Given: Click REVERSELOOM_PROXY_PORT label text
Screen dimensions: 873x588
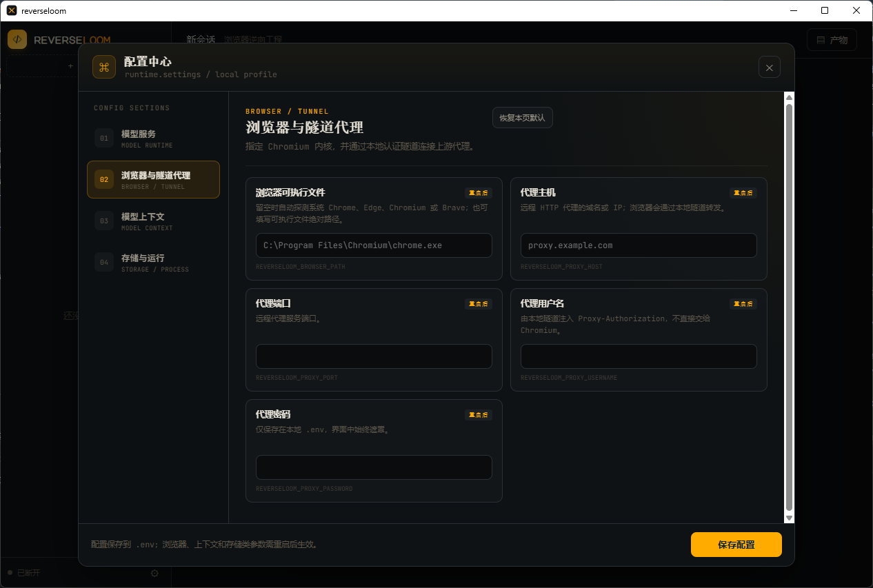Looking at the screenshot, I should pyautogui.click(x=297, y=378).
